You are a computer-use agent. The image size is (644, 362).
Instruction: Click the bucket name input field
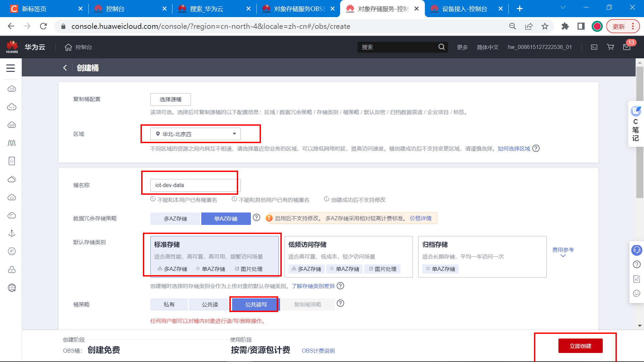(x=195, y=185)
